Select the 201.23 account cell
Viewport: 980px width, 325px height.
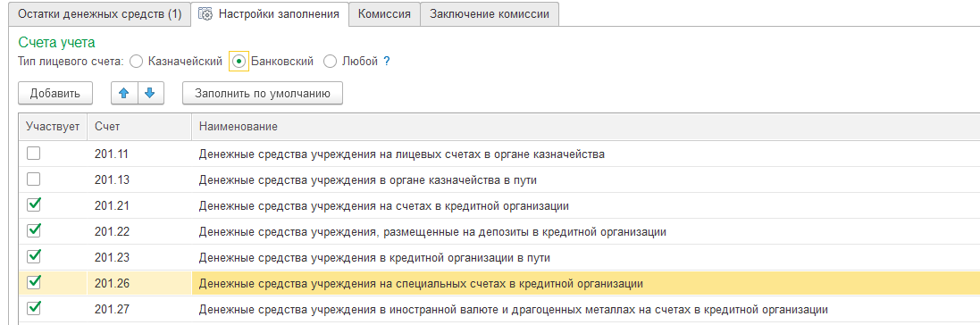(x=139, y=257)
